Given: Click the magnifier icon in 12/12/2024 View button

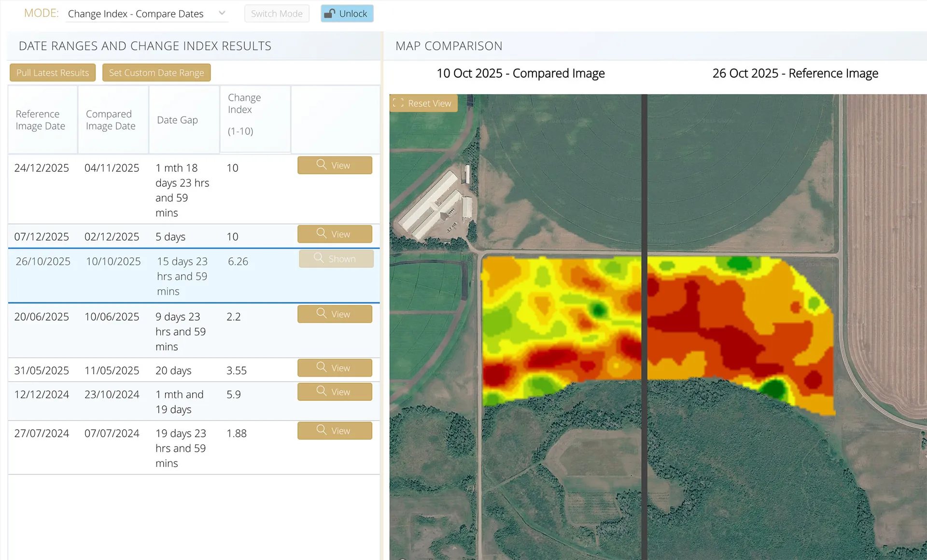Looking at the screenshot, I should (x=322, y=391).
